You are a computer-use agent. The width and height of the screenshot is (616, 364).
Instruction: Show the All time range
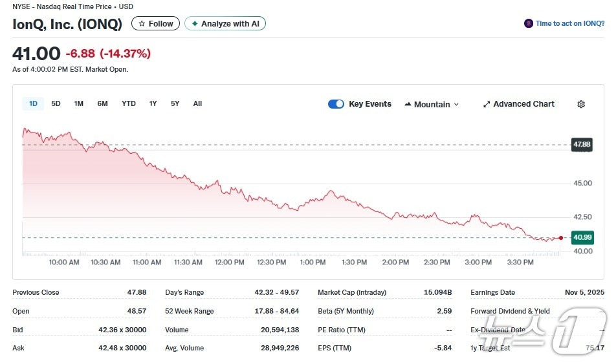coord(197,103)
